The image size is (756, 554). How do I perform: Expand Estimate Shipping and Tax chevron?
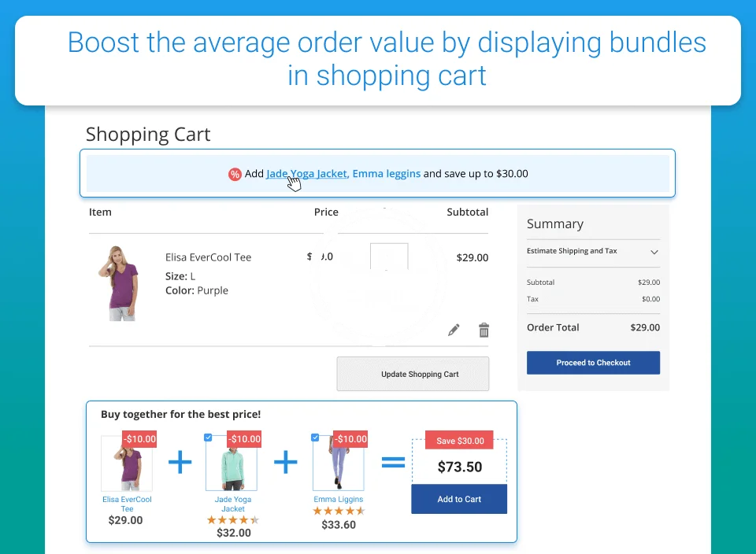pos(654,252)
